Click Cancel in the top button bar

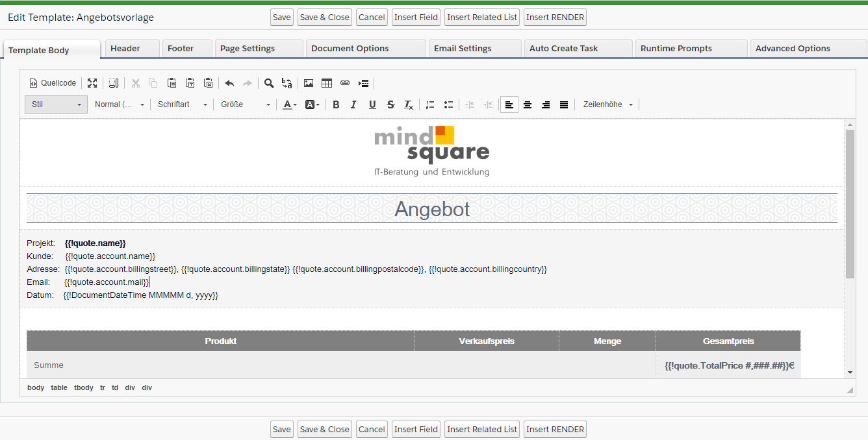372,18
